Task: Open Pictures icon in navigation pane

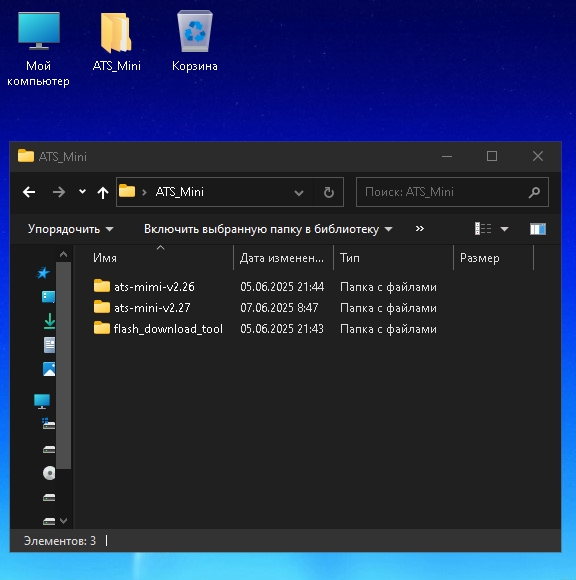Action: [x=49, y=369]
